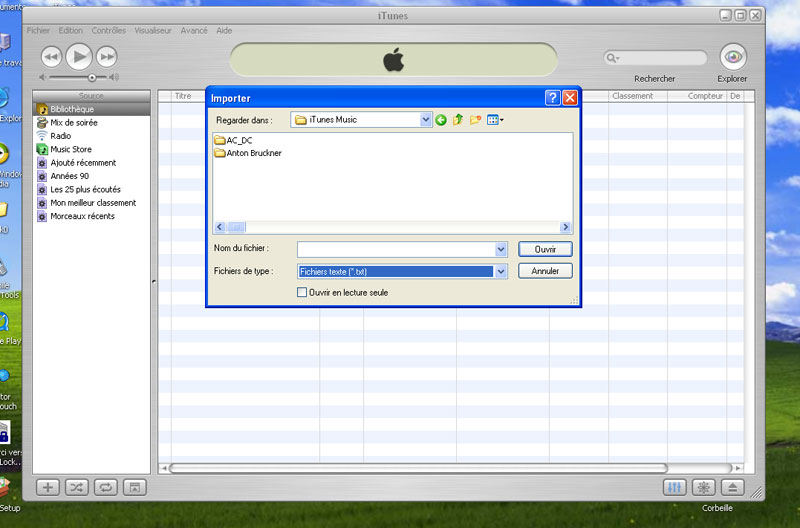Go up one folder level in Importer
This screenshot has width=800, height=528.
click(458, 120)
